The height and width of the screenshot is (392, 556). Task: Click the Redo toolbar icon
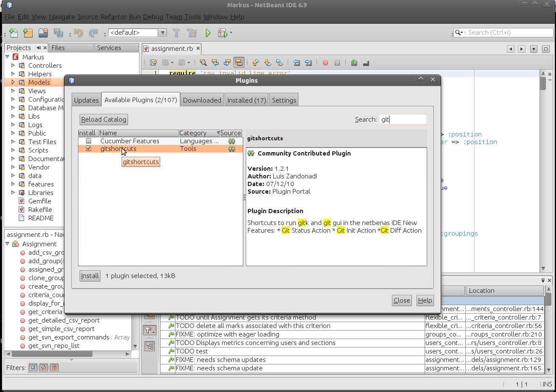click(93, 33)
